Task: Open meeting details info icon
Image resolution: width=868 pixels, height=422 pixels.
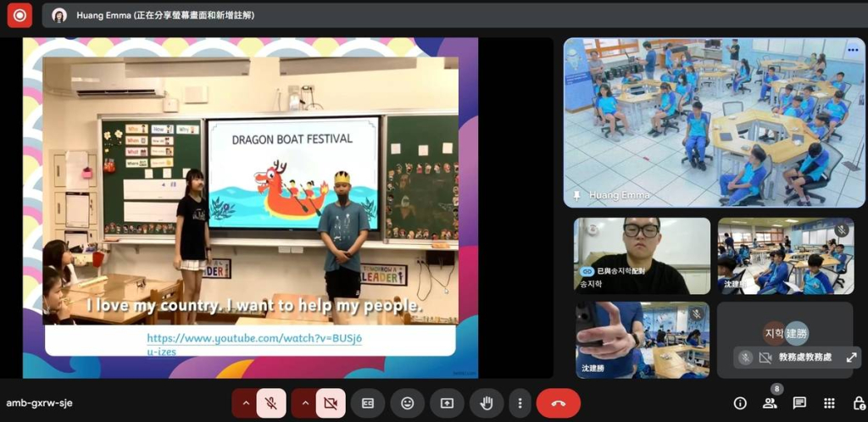Action: (x=740, y=403)
